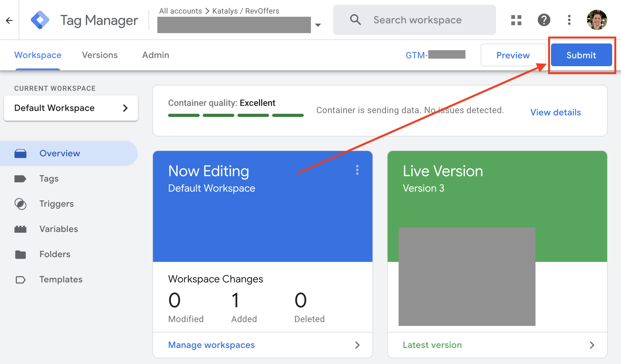This screenshot has height=364, width=621.
Task: Click the back arrow icon
Action: 9,20
